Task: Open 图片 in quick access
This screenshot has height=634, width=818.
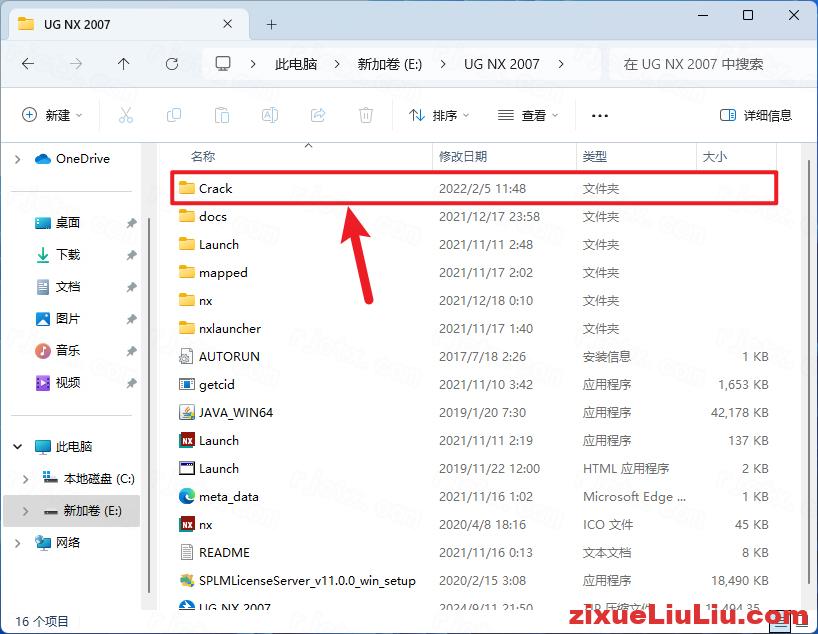Action: coord(68,318)
